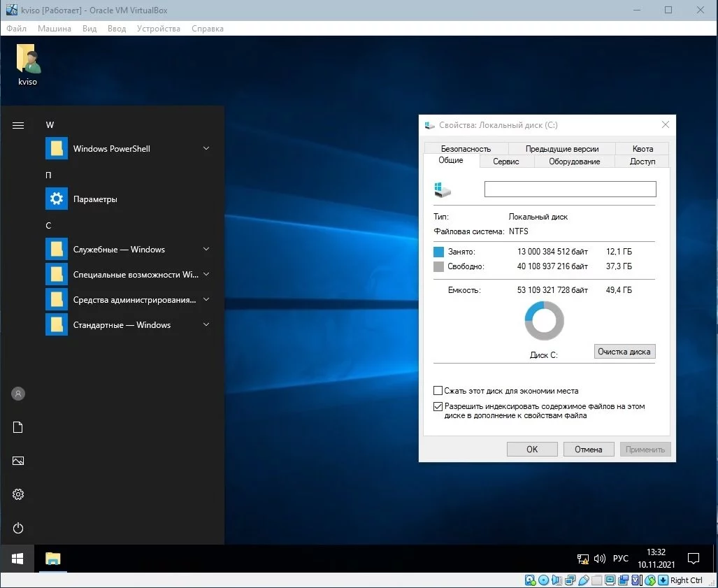Open Documents icon in Start sidebar
Screen dimensions: 718x588
tap(18, 427)
